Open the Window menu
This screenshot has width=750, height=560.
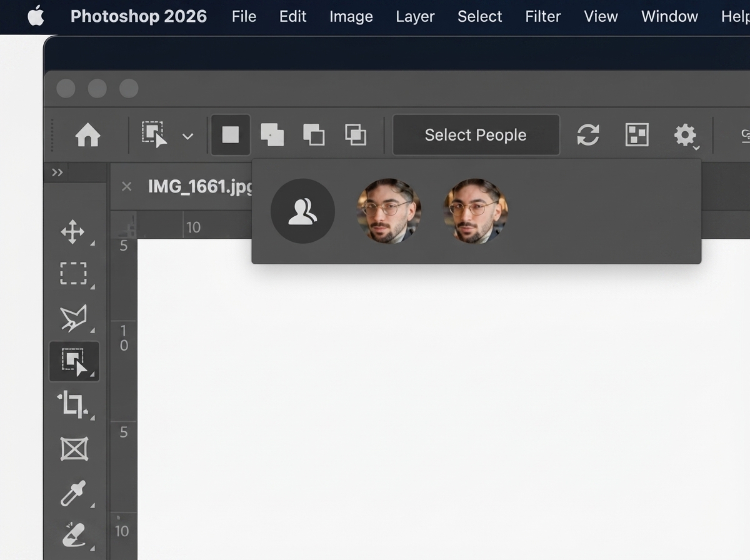(x=669, y=16)
